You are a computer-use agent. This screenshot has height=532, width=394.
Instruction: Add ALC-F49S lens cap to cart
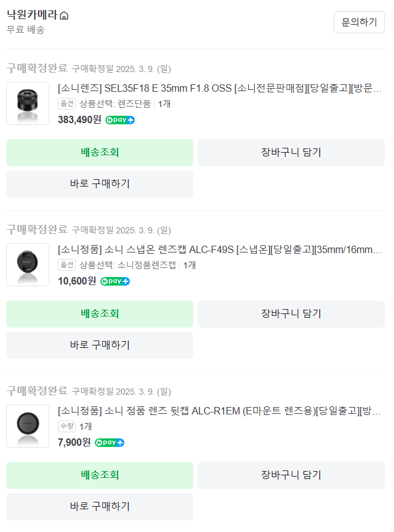[x=291, y=314]
